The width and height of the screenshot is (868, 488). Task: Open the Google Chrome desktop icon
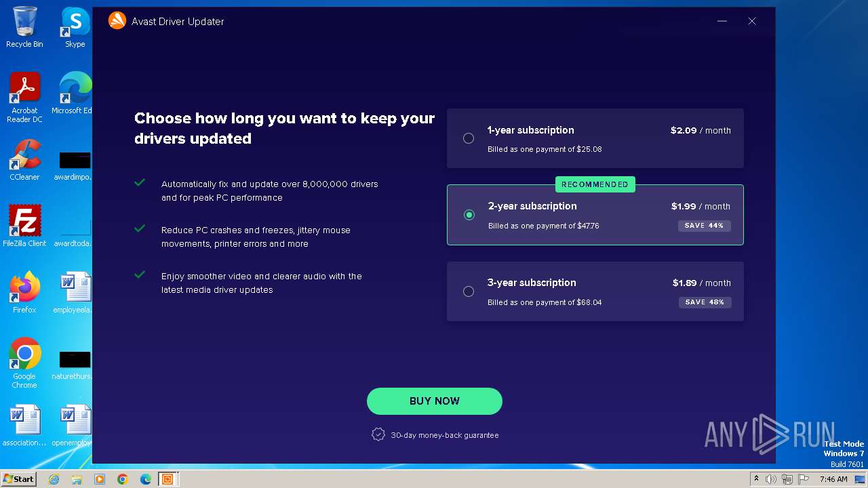point(24,363)
